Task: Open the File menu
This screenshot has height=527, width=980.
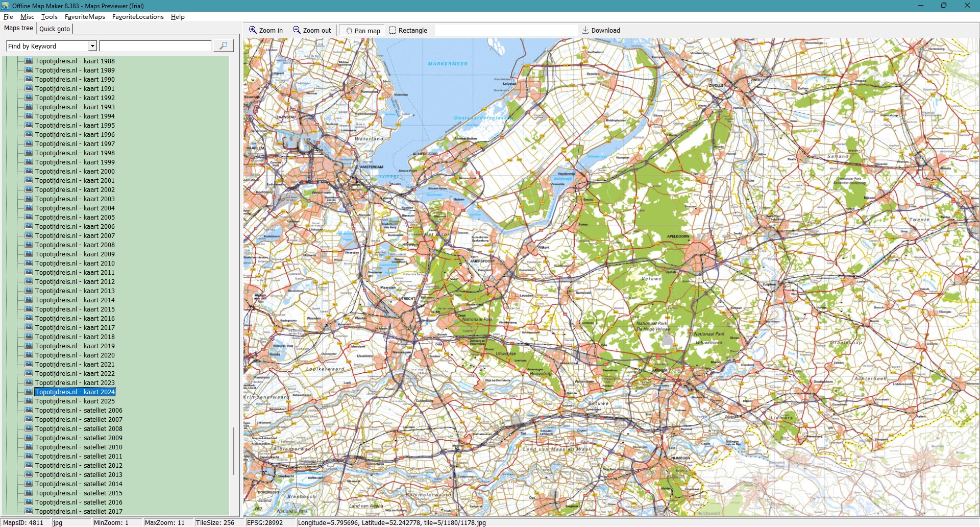Action: click(8, 17)
